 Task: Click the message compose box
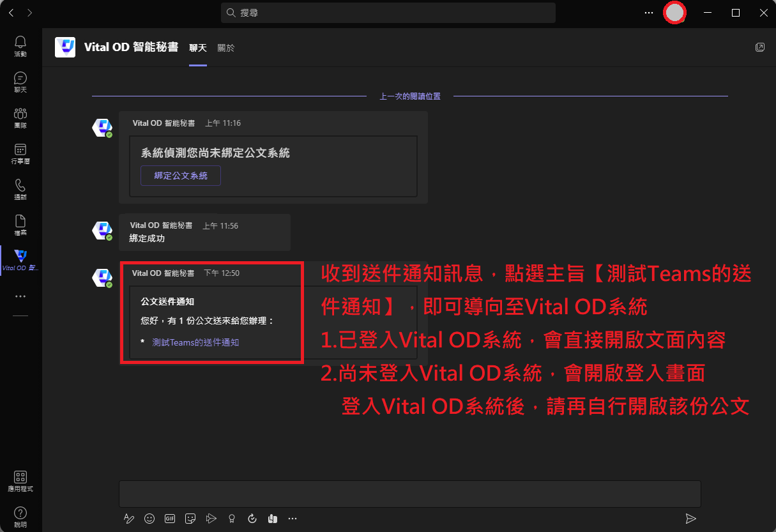(409, 494)
